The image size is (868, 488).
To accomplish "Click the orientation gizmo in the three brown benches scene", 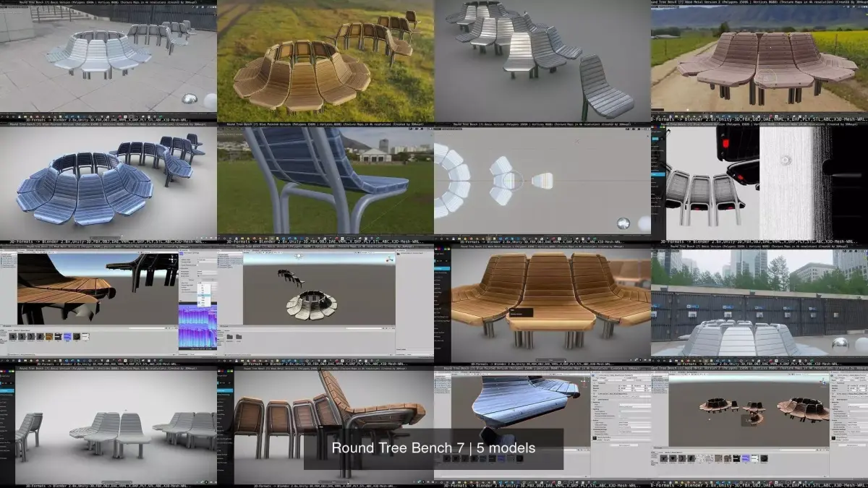I will tap(822, 382).
